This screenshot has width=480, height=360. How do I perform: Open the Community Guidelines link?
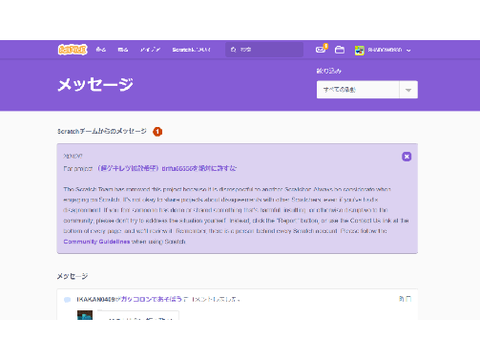point(97,241)
